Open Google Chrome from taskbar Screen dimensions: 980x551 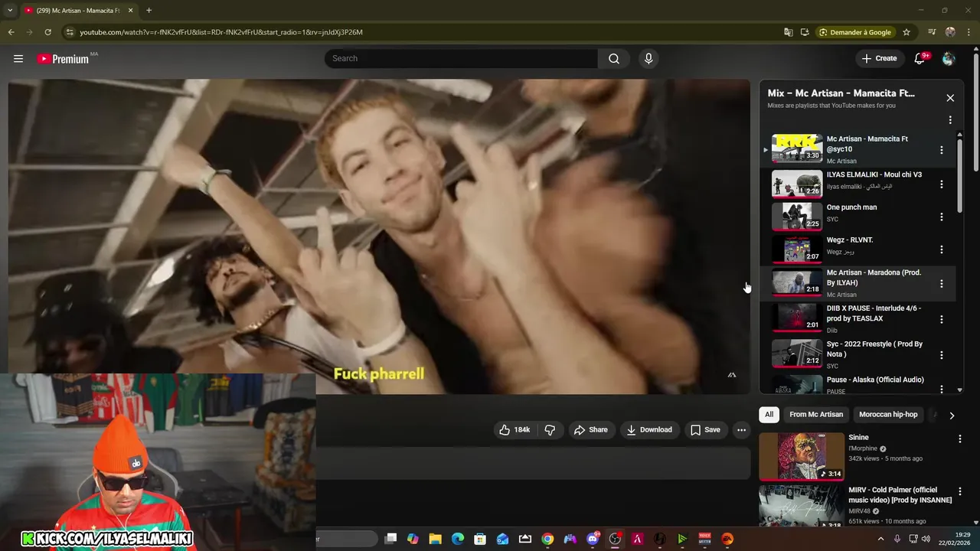click(x=547, y=539)
